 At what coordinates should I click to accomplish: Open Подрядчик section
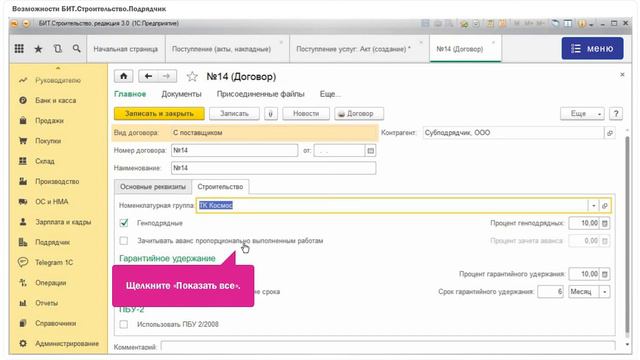pyautogui.click(x=52, y=242)
